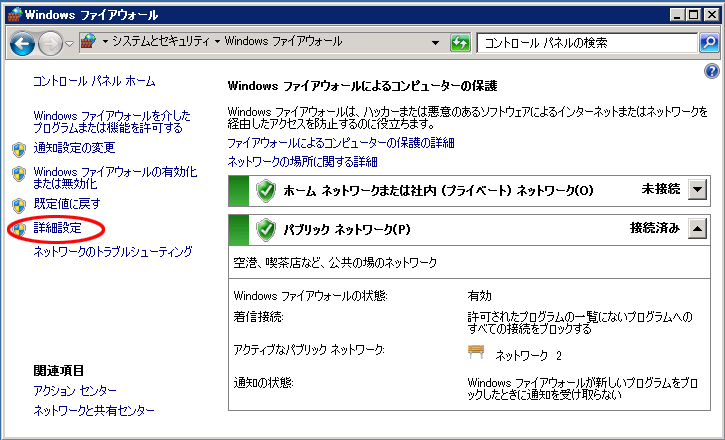Click 既定値に戻す link

point(67,204)
